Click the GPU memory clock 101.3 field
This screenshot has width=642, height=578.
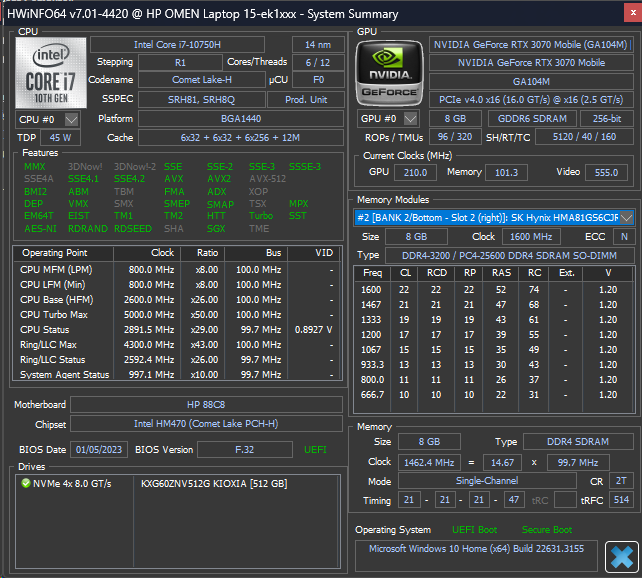[506, 172]
